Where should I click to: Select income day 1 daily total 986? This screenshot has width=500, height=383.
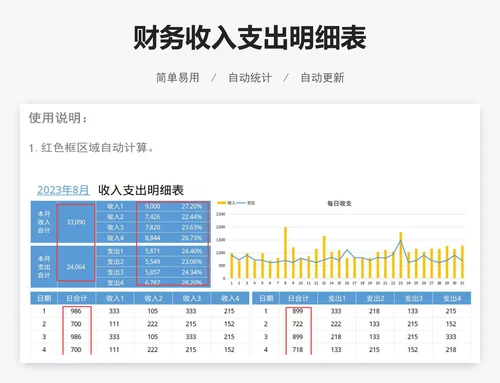coord(76,311)
